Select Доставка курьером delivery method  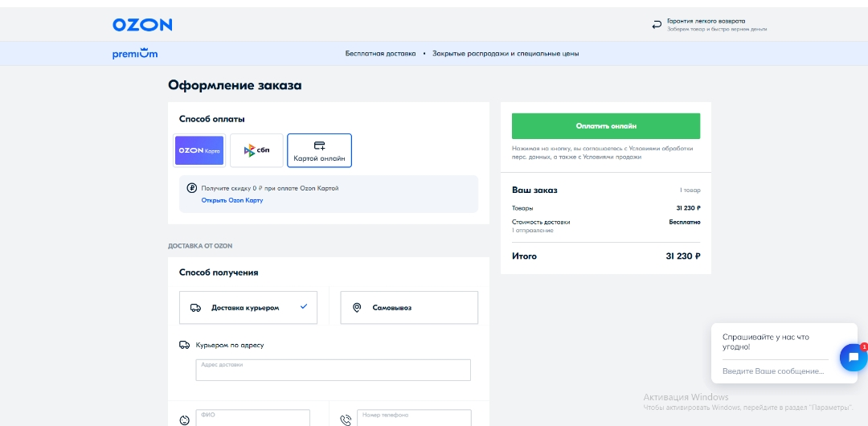click(x=248, y=308)
